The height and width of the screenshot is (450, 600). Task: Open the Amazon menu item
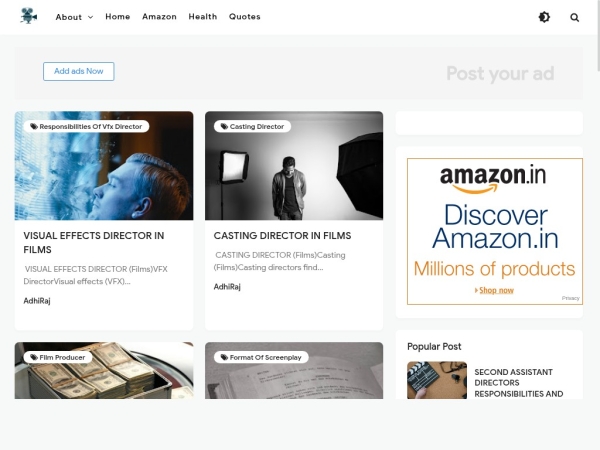(x=159, y=17)
